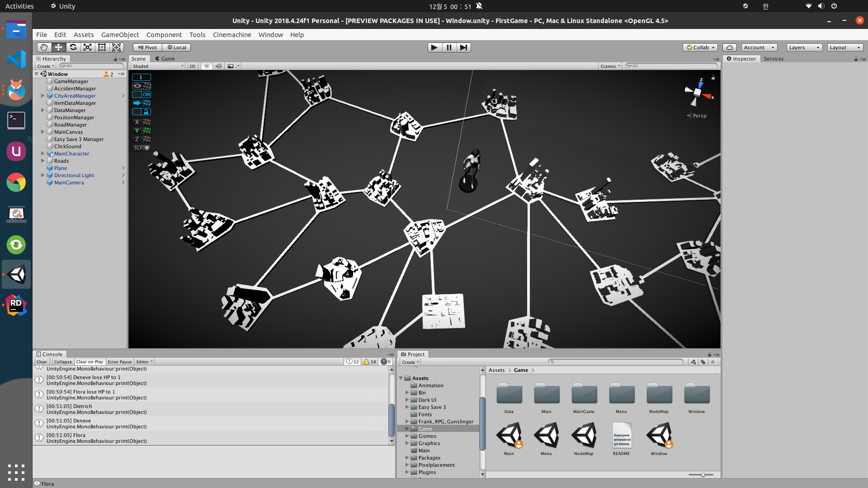Select the Rect Transform tool

[102, 47]
